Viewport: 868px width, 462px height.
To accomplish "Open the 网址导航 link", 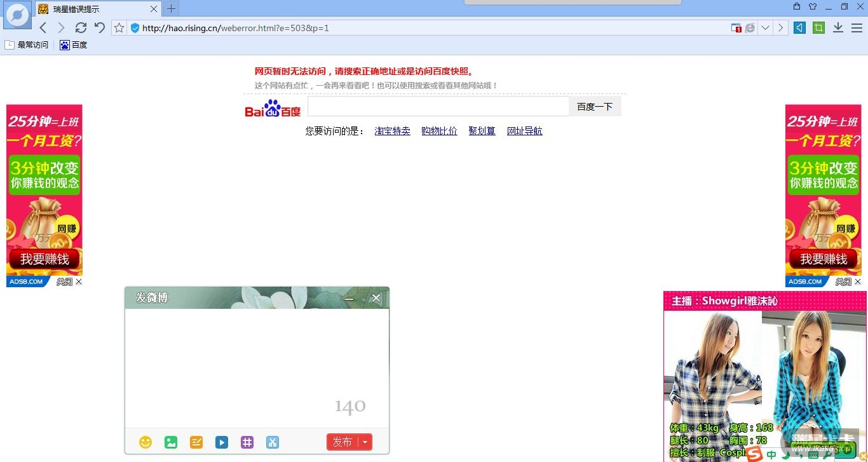I will pos(524,131).
